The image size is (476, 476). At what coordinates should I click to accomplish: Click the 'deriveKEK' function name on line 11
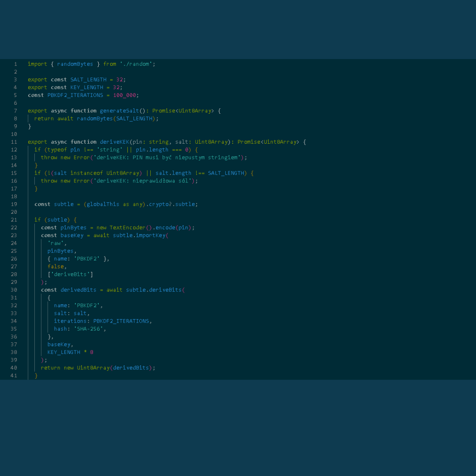(115, 142)
